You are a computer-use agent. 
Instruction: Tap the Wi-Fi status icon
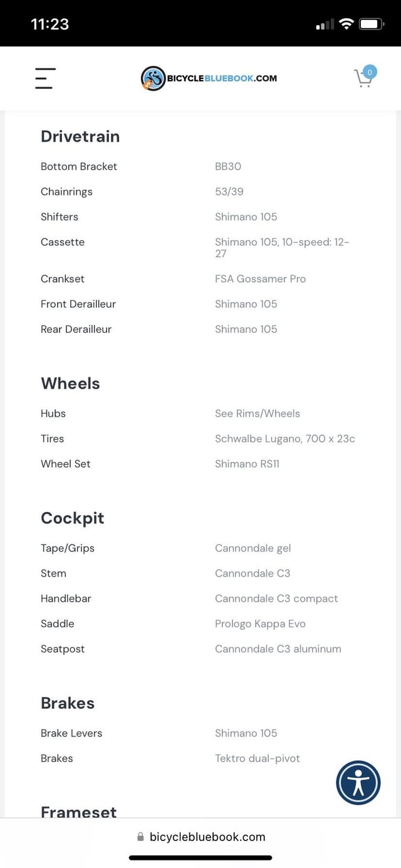[x=346, y=24]
